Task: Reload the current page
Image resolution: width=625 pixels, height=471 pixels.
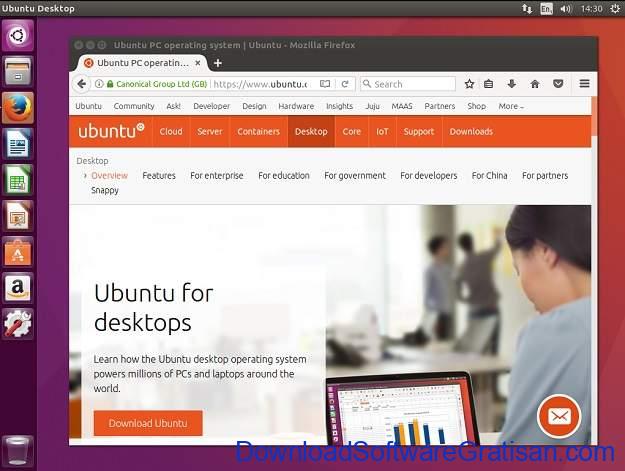Action: [x=345, y=84]
